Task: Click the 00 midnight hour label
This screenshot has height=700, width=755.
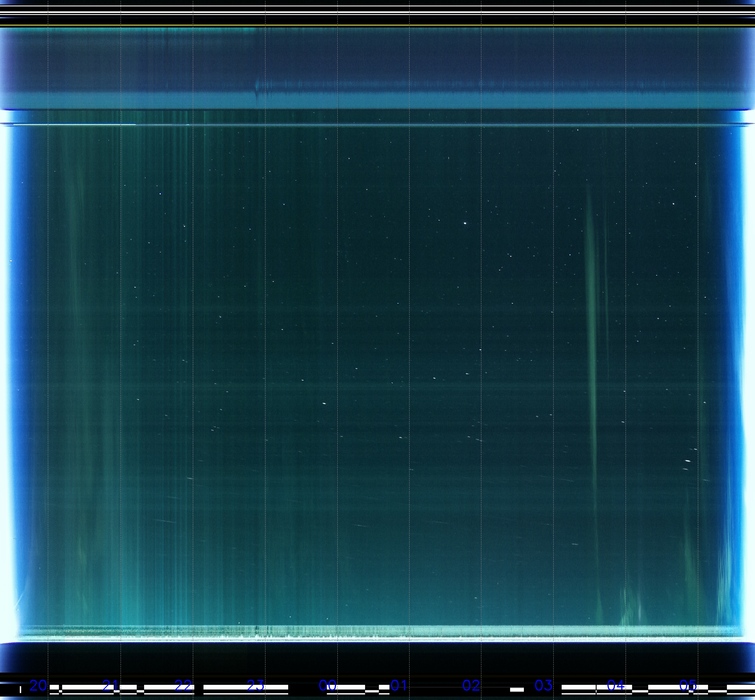Action: (328, 685)
